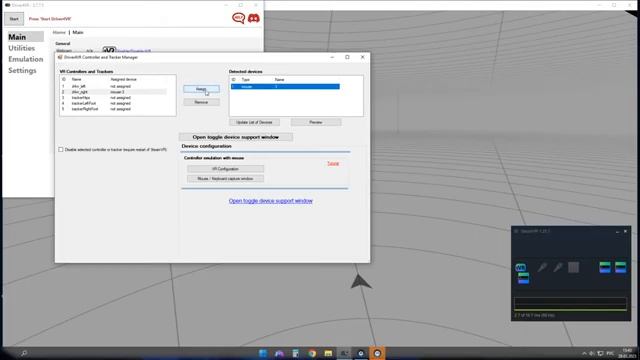Open the Settings sidebar section
This screenshot has width=640, height=360.
pyautogui.click(x=22, y=71)
